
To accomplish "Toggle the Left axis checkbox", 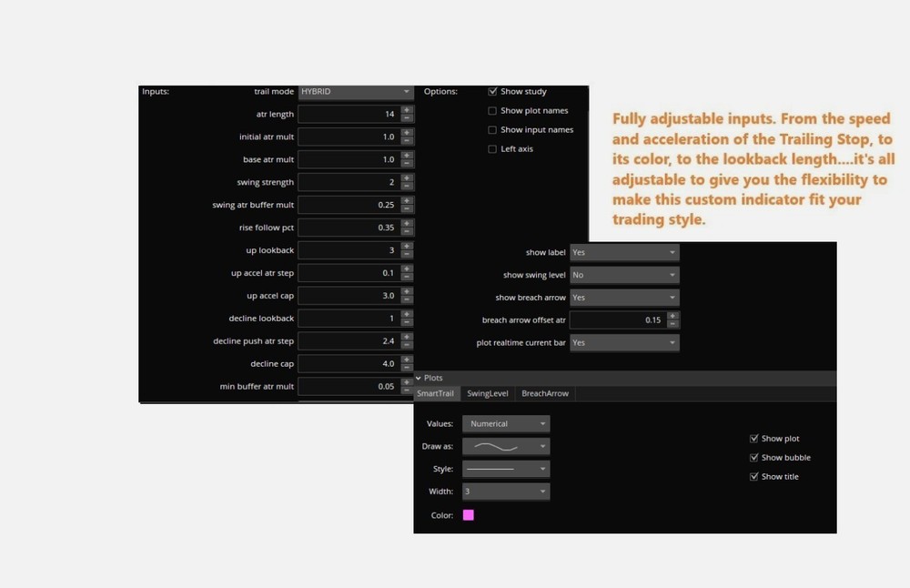I will 492,148.
